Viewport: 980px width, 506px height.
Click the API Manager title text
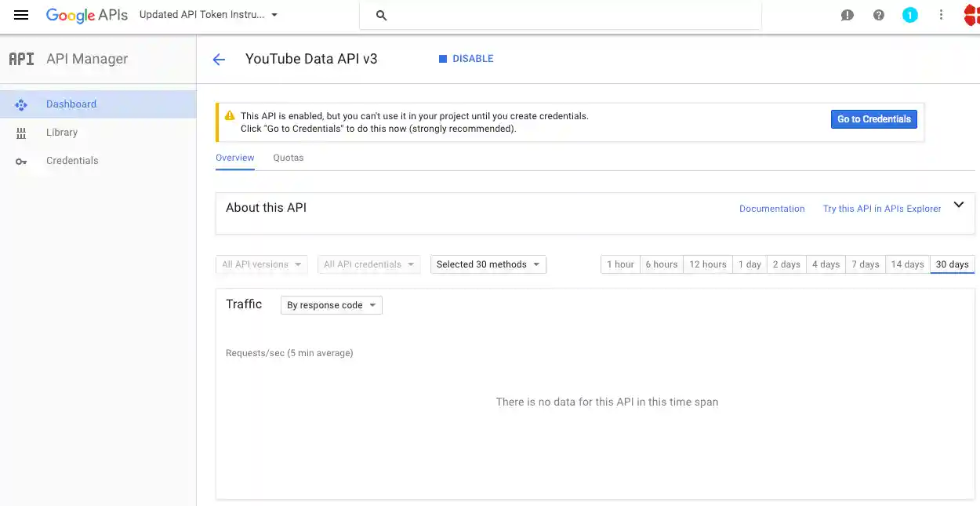pos(87,59)
